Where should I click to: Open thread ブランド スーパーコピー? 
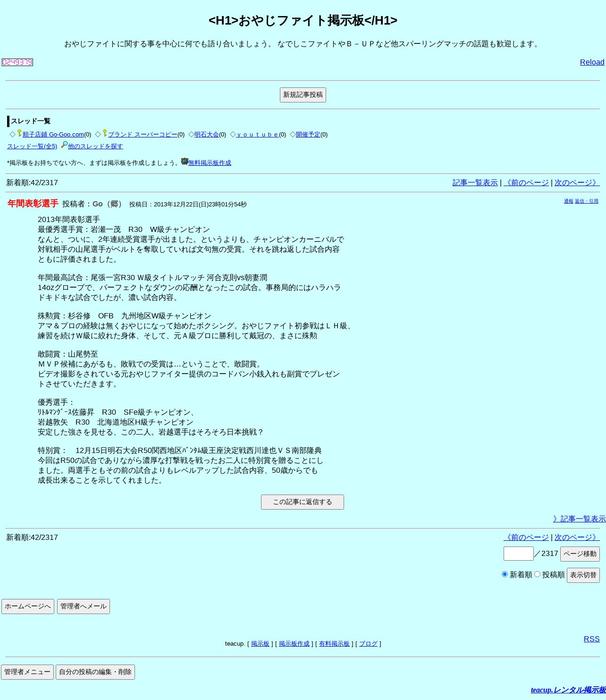(x=143, y=135)
